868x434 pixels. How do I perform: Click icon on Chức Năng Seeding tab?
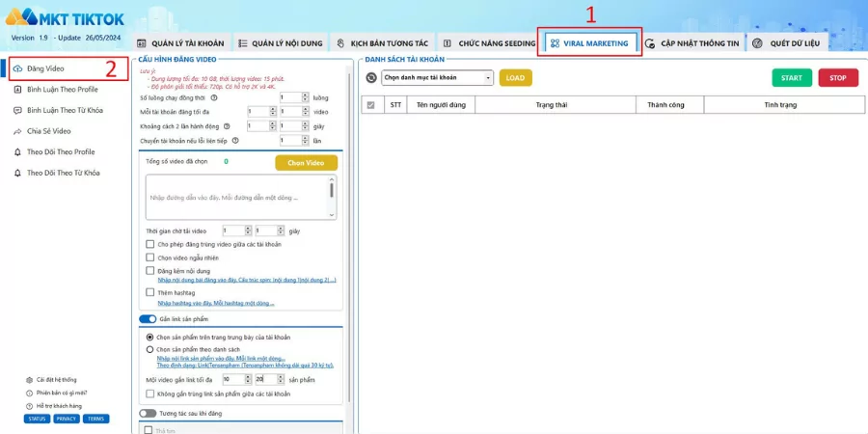coord(448,43)
